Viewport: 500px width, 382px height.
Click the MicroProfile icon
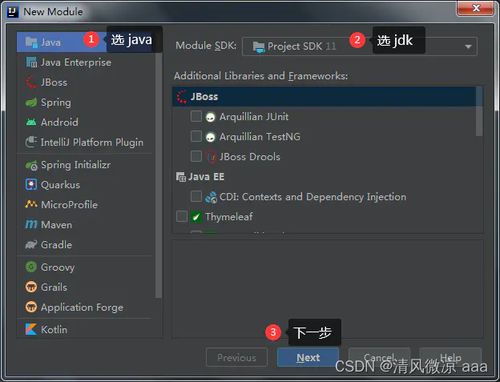[x=31, y=204]
